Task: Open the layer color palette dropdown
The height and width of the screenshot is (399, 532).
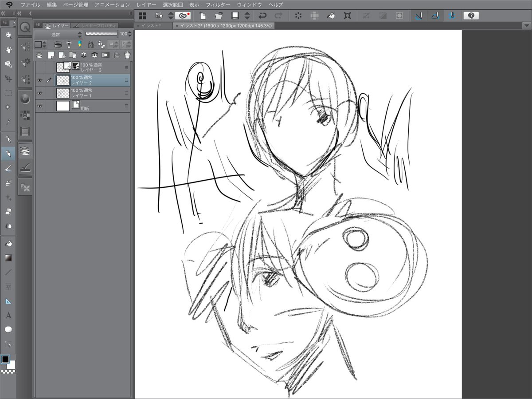Action: (40, 44)
